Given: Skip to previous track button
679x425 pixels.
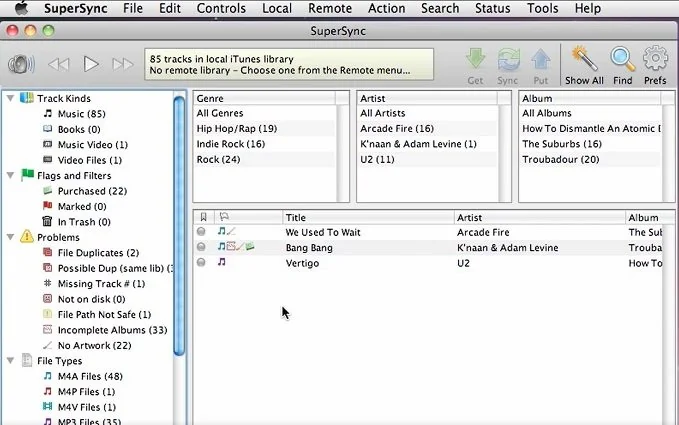Looking at the screenshot, I should click(58, 65).
